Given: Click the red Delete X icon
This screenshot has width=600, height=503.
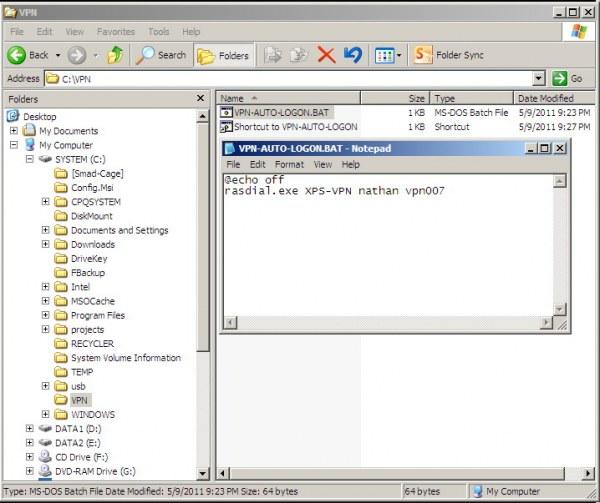Looking at the screenshot, I should coord(326,55).
